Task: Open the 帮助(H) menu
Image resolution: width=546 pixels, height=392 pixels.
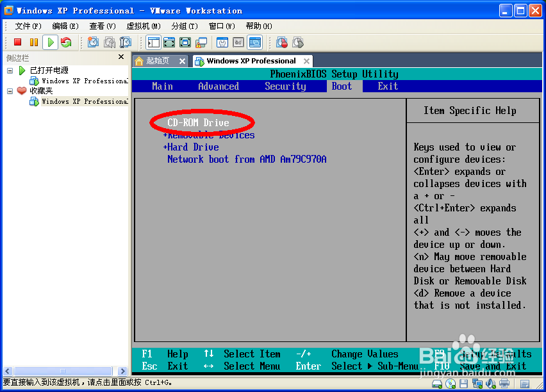Action: 259,26
